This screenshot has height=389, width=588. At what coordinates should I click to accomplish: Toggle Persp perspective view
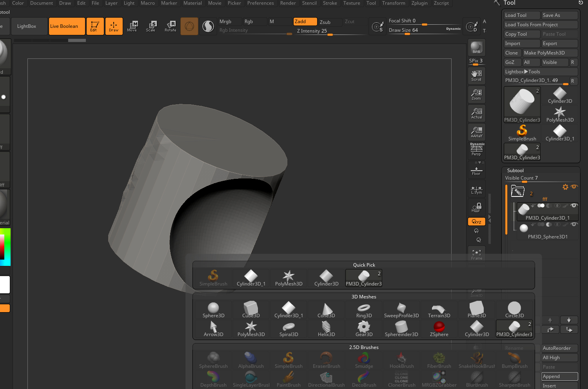(x=476, y=150)
